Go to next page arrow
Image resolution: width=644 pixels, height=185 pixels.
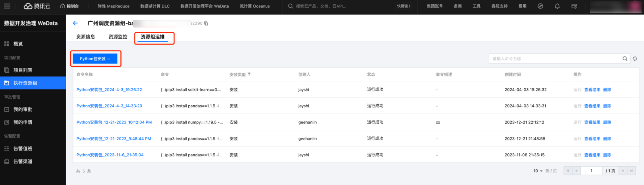[x=623, y=171]
